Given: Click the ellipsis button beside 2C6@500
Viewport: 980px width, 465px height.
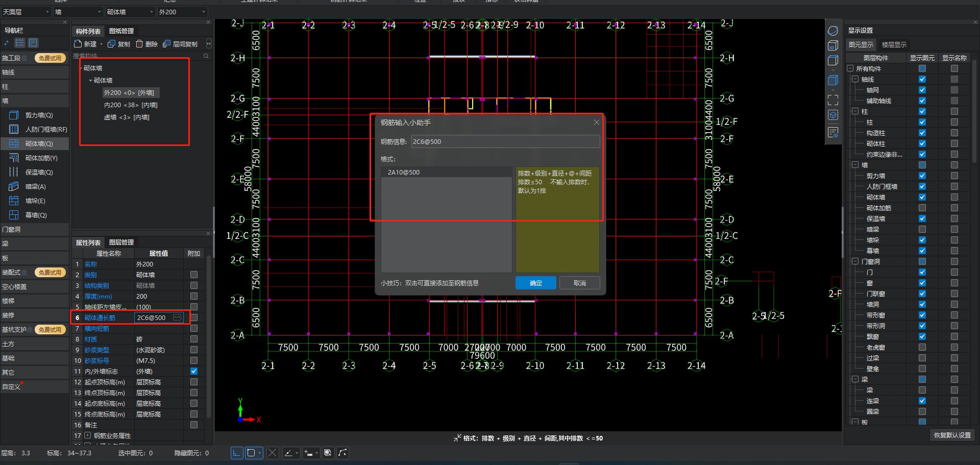Looking at the screenshot, I should [x=177, y=317].
